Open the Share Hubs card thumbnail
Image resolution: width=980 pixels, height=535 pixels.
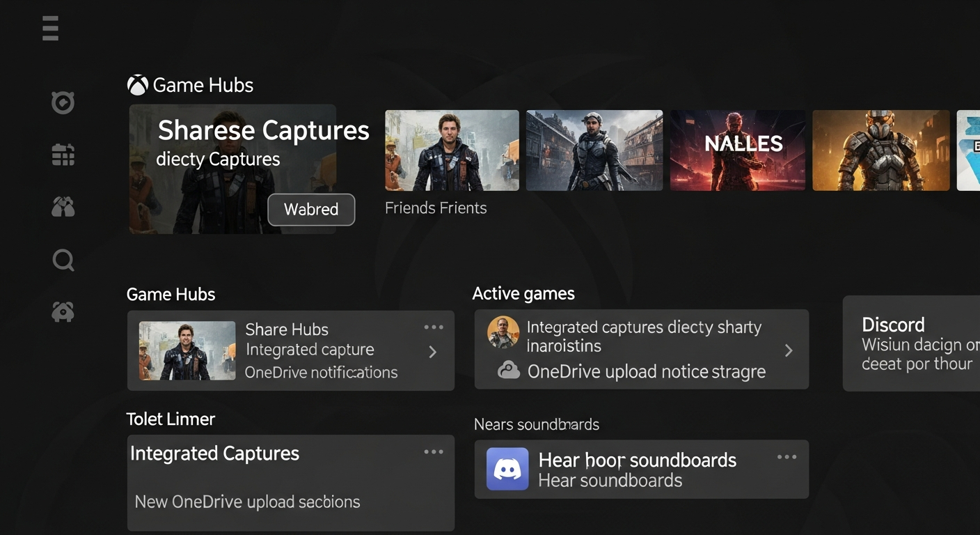187,350
